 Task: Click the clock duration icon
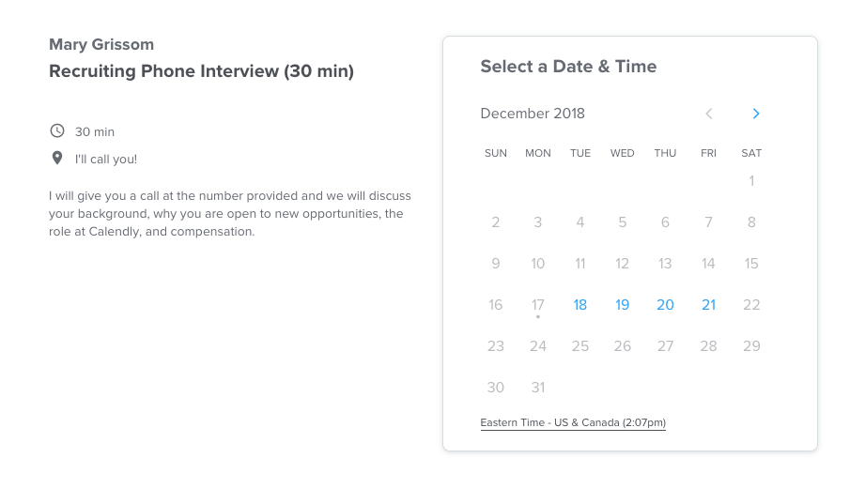click(57, 131)
